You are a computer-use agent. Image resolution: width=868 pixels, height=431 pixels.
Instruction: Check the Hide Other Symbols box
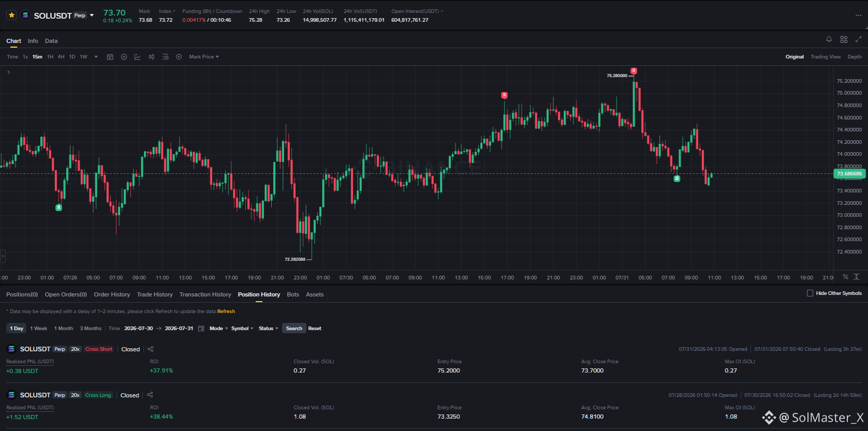point(810,293)
